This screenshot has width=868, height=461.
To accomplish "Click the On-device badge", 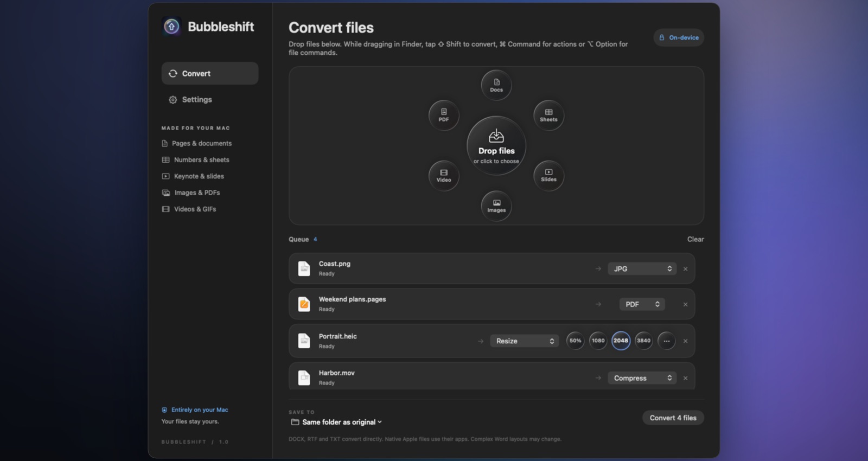I will click(x=679, y=37).
